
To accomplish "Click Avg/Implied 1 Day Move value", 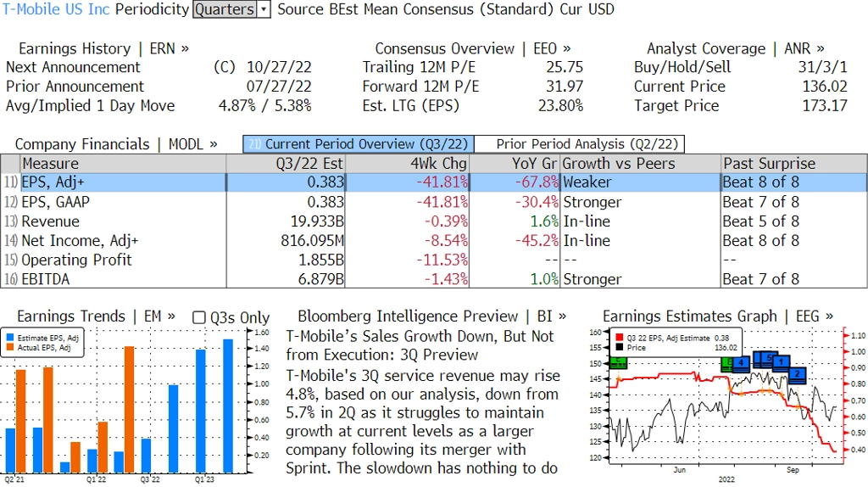I will pyautogui.click(x=265, y=106).
